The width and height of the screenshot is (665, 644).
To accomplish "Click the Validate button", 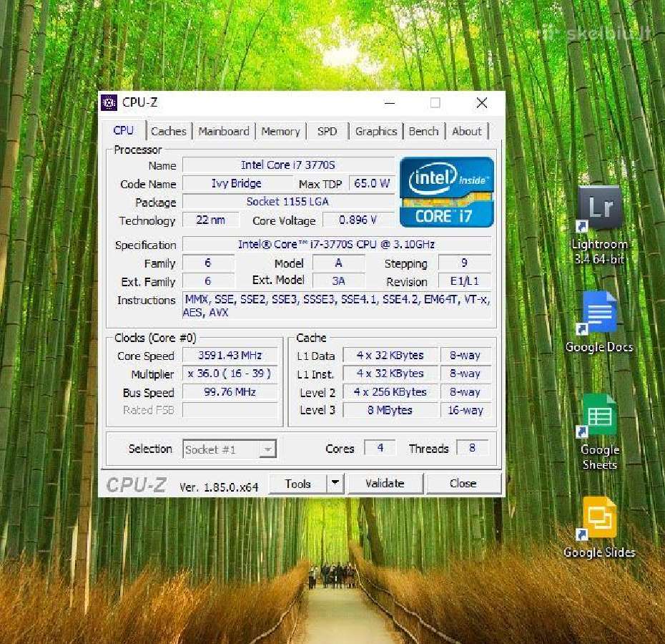I will [x=385, y=484].
